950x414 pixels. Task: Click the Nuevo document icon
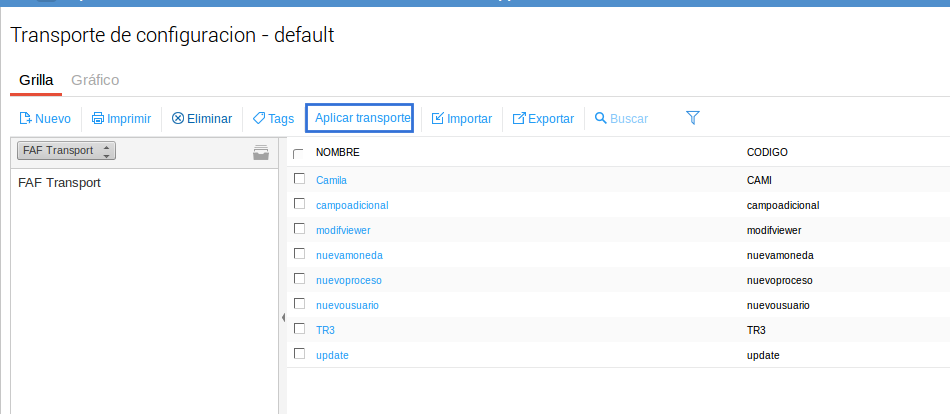(26, 118)
